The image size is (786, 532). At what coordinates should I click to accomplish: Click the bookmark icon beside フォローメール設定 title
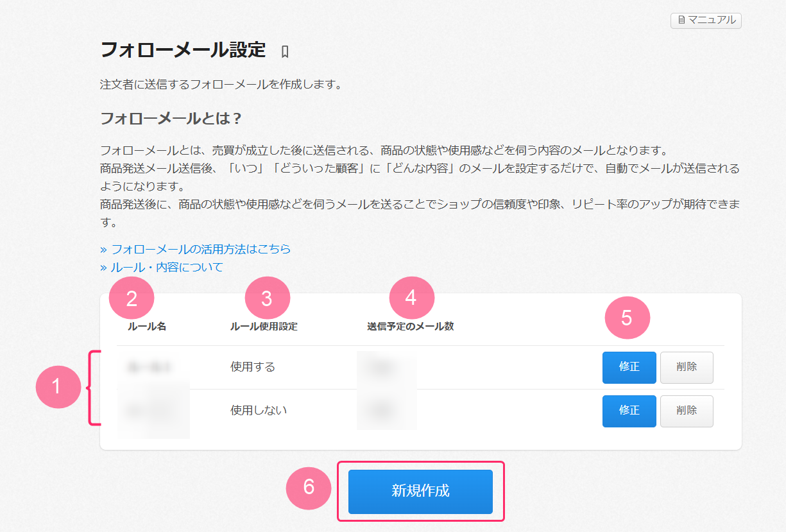click(x=285, y=51)
